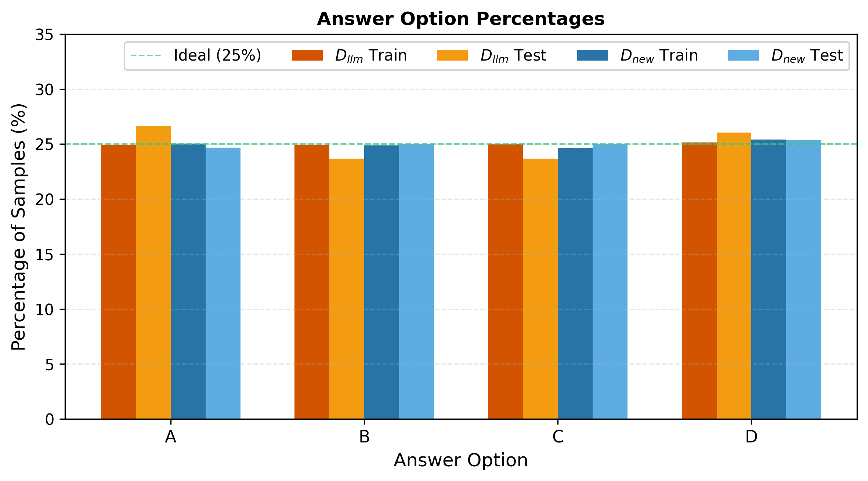Click the D_llm Train legend color swatch
868x481 pixels.
point(307,55)
